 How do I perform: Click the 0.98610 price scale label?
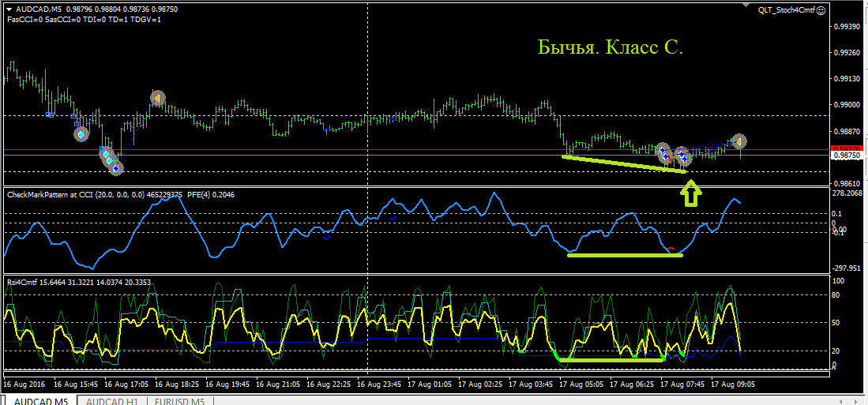[x=845, y=182]
